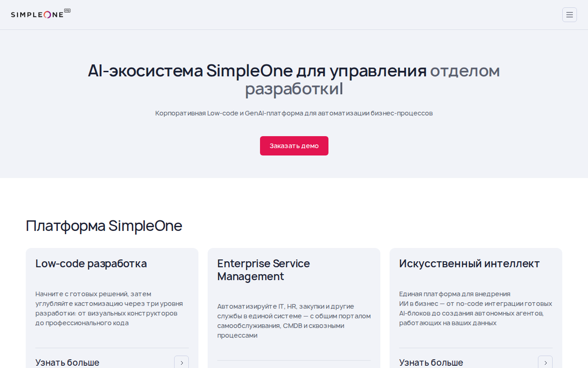
Task: Click the SimpleOne logo
Action: pos(41,14)
